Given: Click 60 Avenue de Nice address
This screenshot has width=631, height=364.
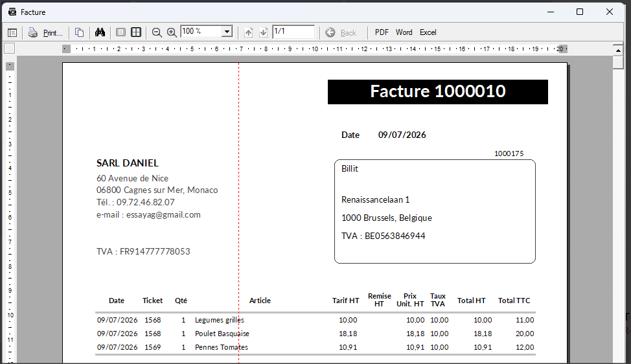Looking at the screenshot, I should (x=132, y=178).
